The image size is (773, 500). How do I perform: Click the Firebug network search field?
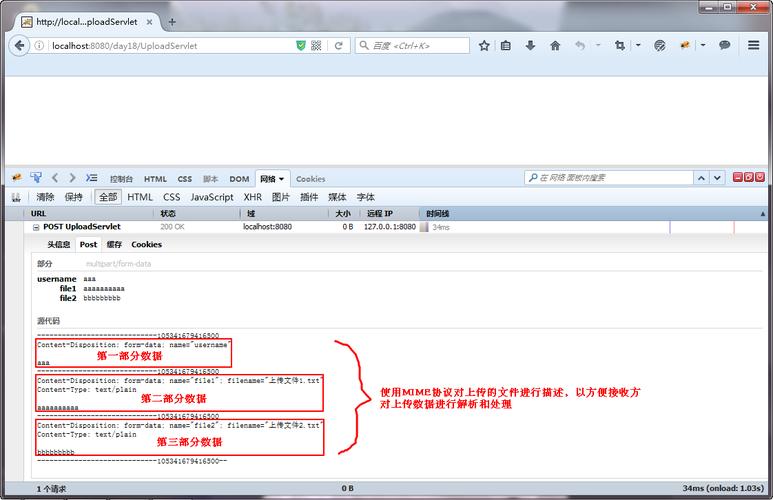(x=609, y=178)
